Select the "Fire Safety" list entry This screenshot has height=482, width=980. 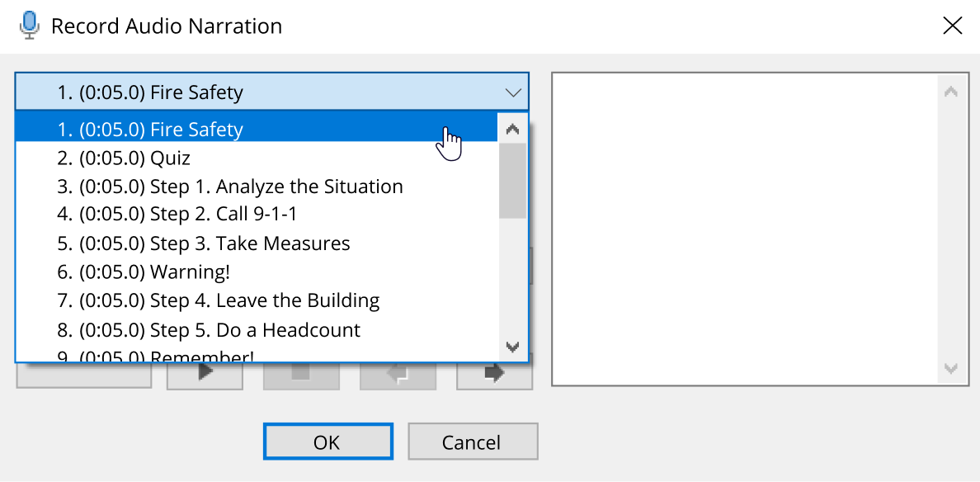point(247,129)
